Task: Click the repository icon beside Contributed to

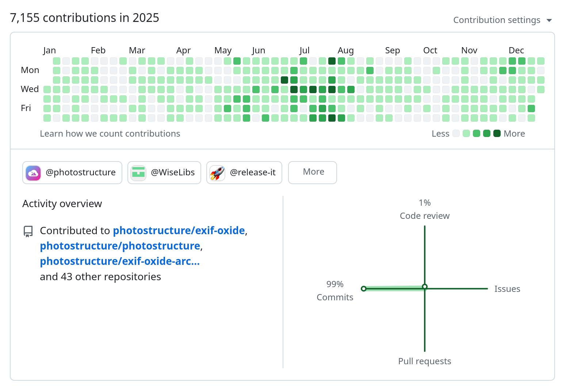Action: [28, 231]
